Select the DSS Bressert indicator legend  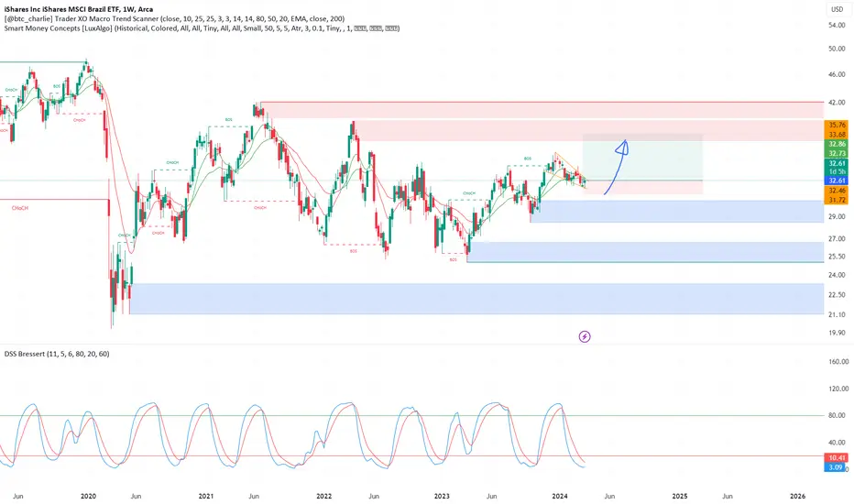[57, 354]
